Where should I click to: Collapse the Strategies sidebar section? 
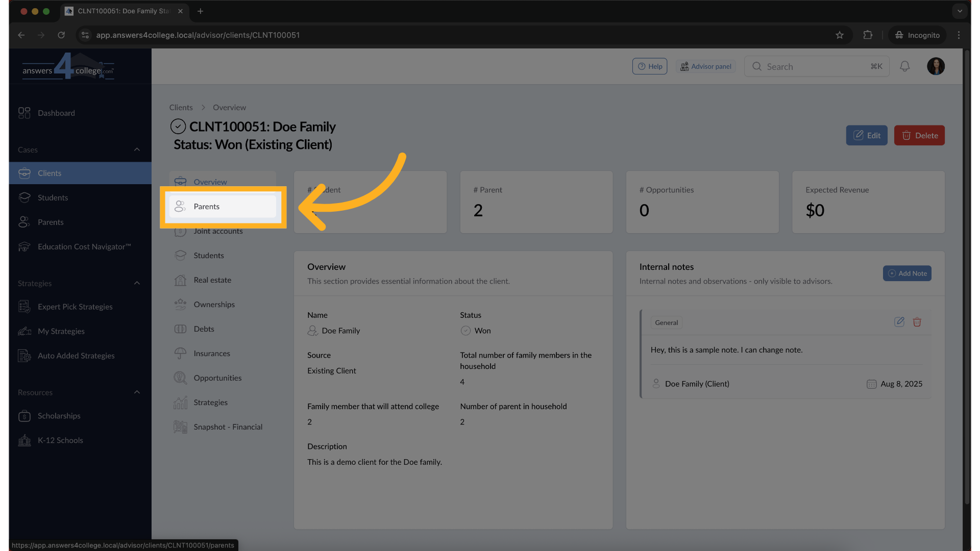tap(137, 283)
